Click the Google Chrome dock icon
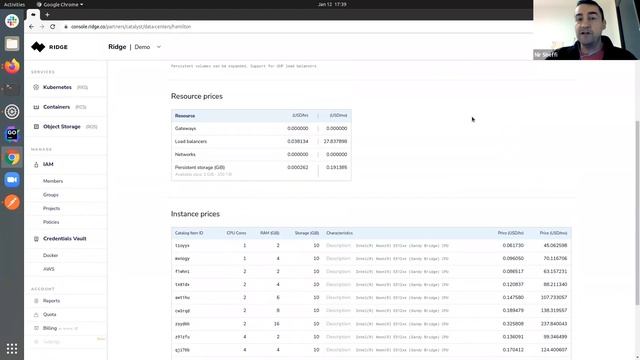The image size is (640, 360). pos(12,157)
